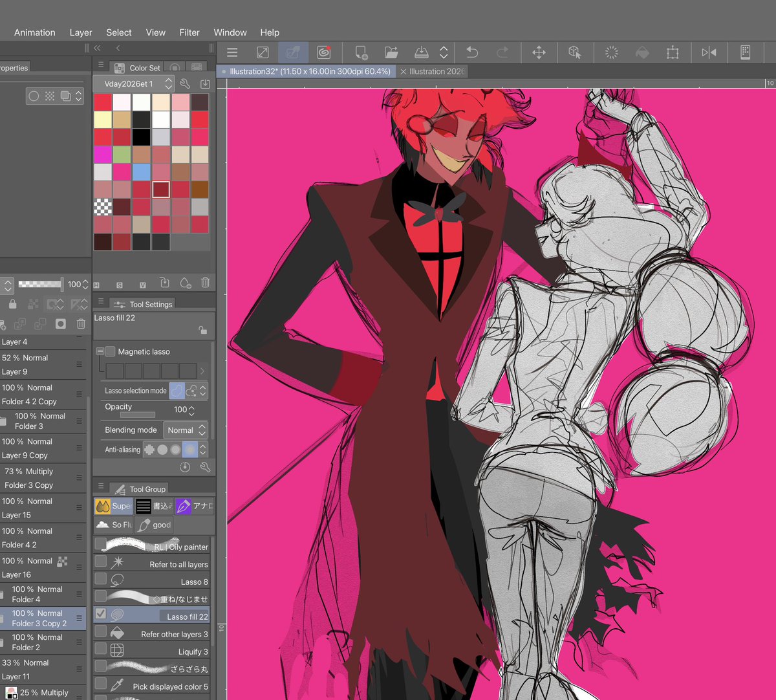The width and height of the screenshot is (776, 700).
Task: Select the アナロ pen sub tool group
Action: click(x=194, y=506)
